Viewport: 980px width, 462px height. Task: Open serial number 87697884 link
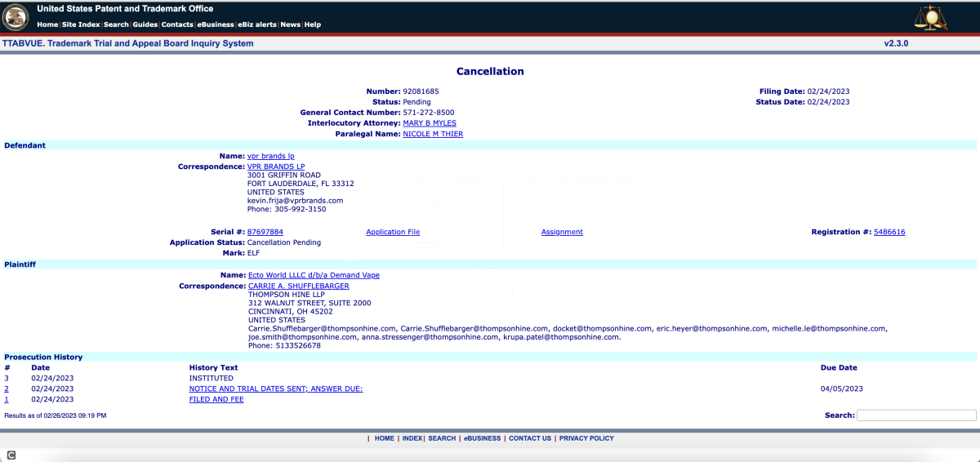(265, 232)
